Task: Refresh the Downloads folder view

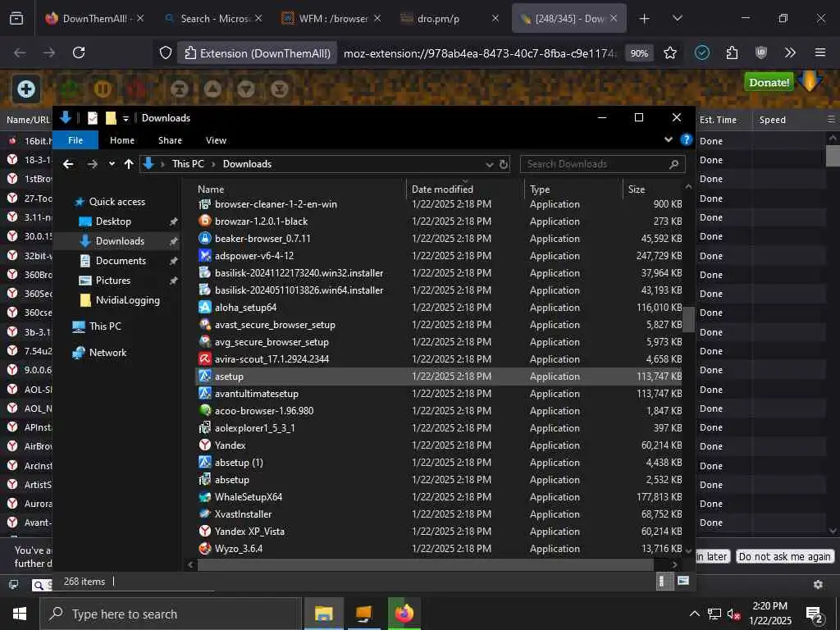Action: [x=504, y=164]
